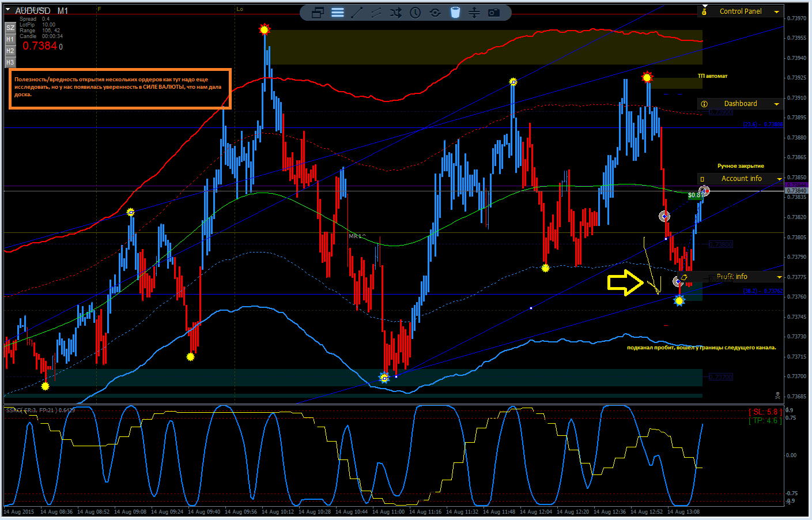Click the 0.73800 level price tag
This screenshot has height=520, width=812.
click(720, 244)
